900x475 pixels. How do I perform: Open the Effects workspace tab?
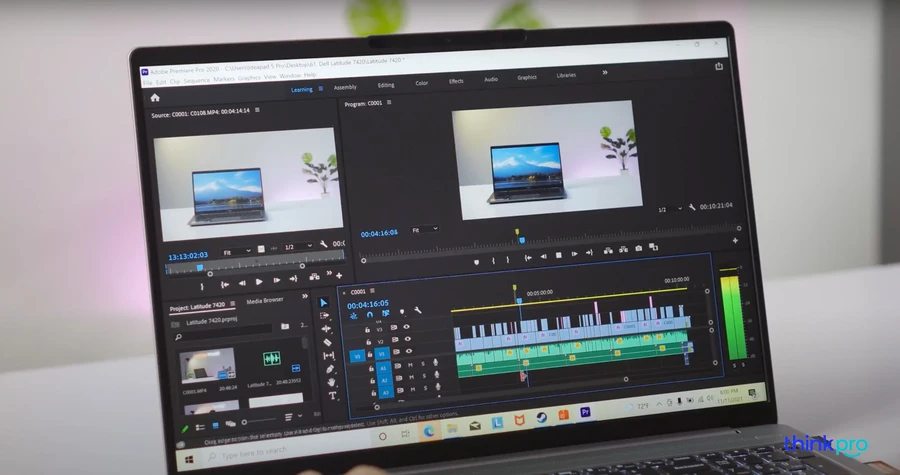point(456,81)
